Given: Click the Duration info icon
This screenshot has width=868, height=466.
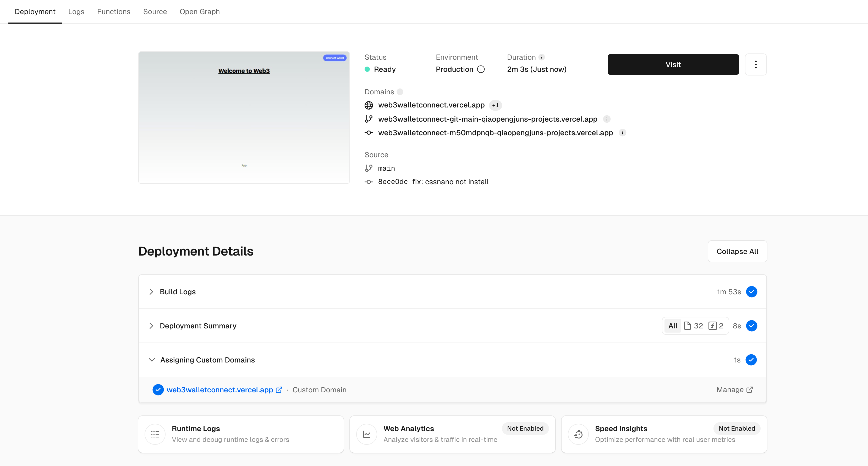Looking at the screenshot, I should (x=542, y=57).
